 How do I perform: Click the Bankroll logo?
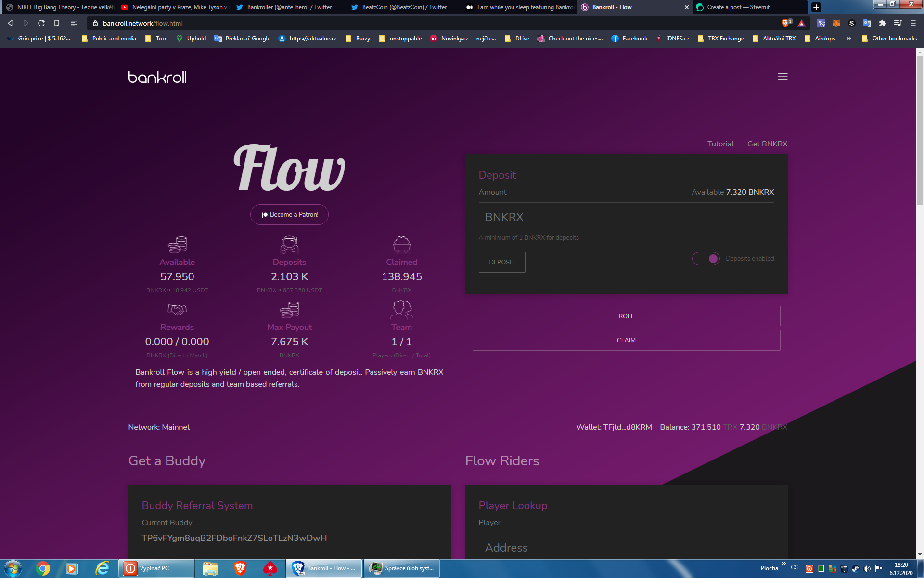click(157, 77)
